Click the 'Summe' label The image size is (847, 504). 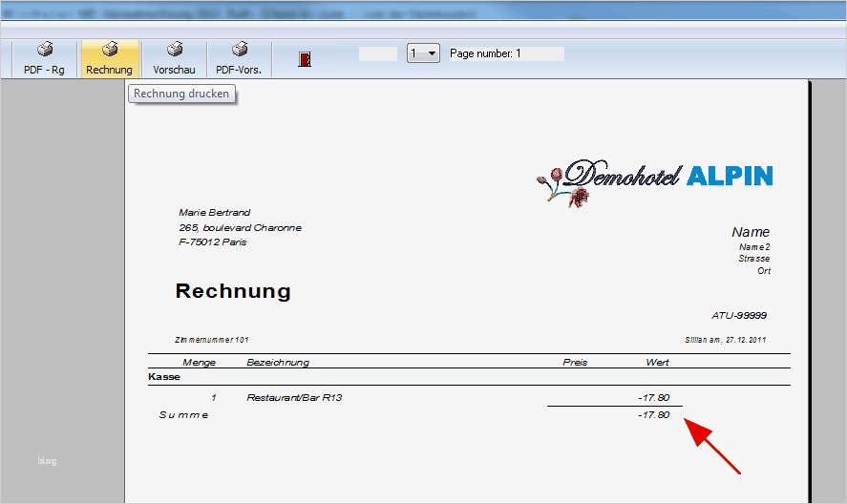click(x=183, y=415)
